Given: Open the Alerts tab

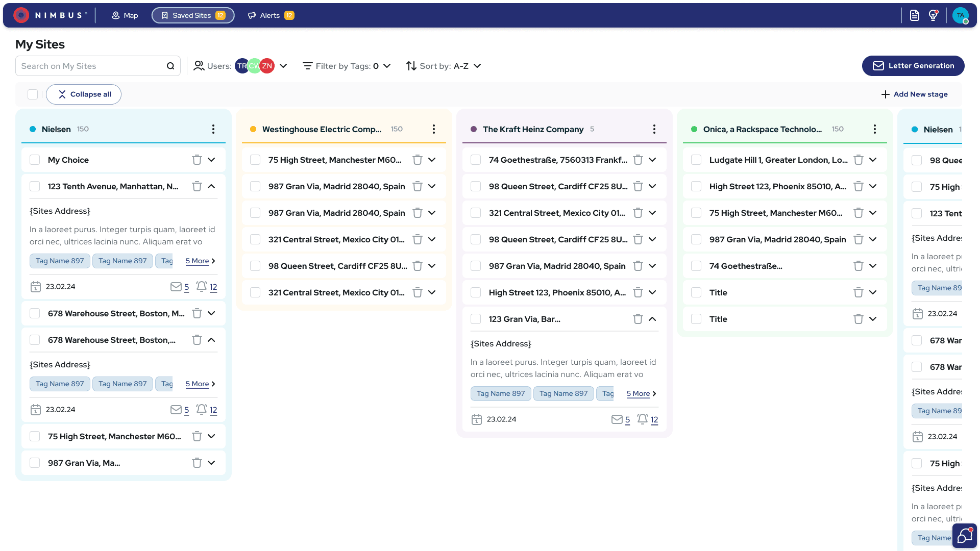Looking at the screenshot, I should click(x=271, y=15).
